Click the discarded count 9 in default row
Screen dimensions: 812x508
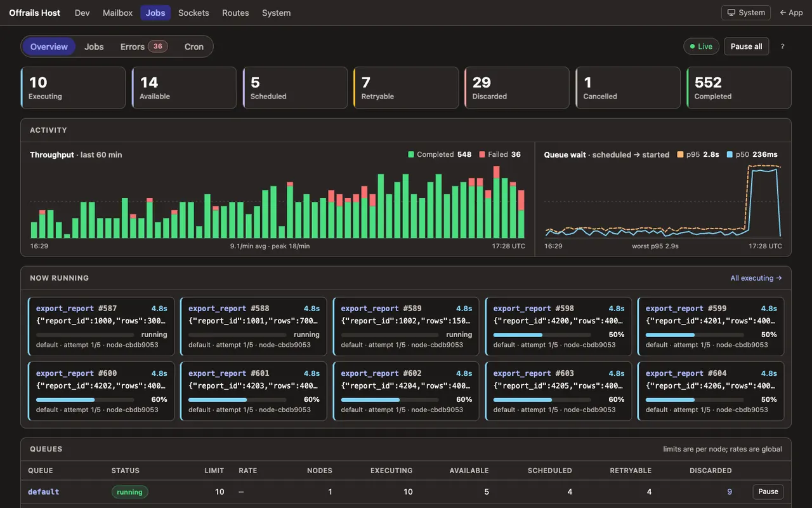730,491
